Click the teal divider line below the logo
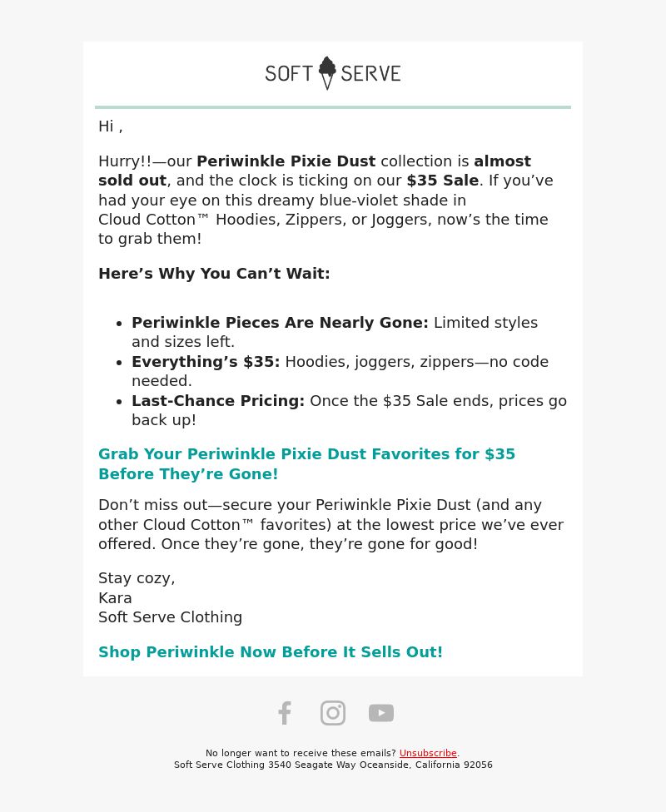666x812 pixels. [333, 107]
